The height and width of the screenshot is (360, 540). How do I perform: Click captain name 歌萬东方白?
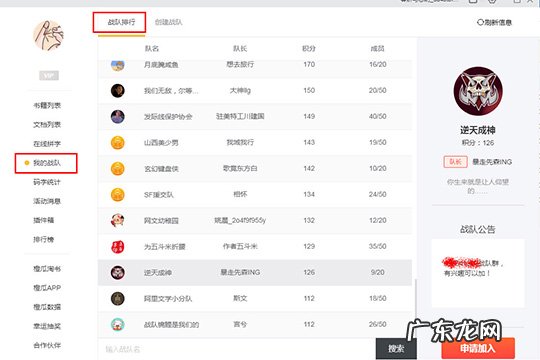pos(240,168)
